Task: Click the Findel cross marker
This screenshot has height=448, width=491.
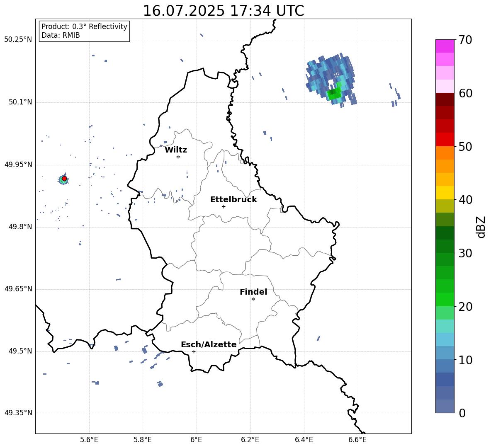Action: click(253, 299)
